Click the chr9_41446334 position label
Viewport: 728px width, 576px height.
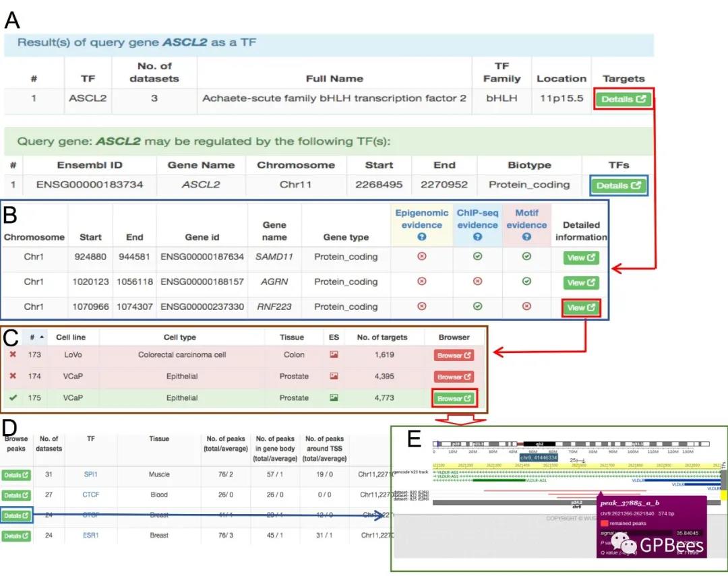539,457
